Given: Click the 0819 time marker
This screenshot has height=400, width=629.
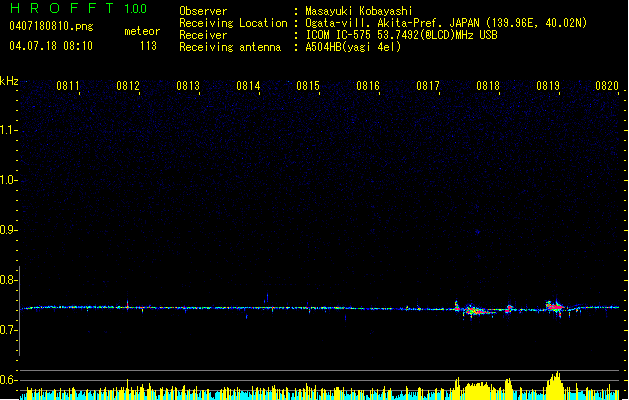Looking at the screenshot, I should click(548, 86).
